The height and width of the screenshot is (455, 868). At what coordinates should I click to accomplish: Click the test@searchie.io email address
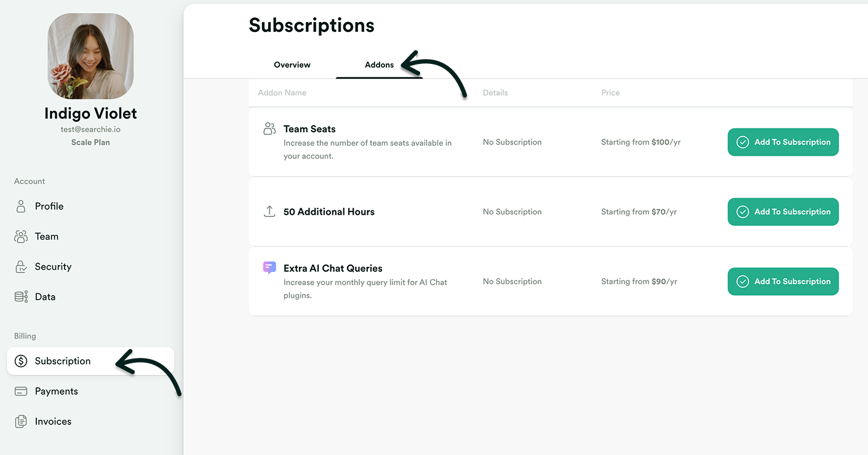pos(90,129)
